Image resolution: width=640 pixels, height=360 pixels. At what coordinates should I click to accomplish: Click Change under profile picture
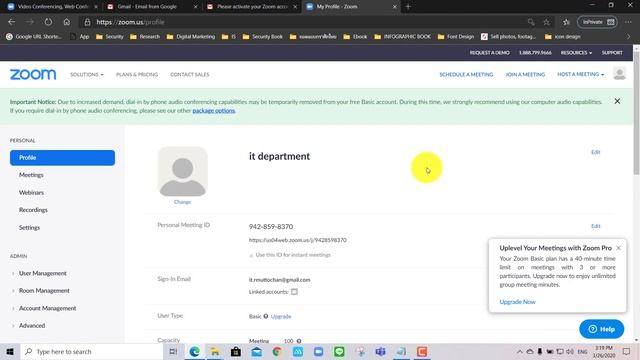(x=182, y=202)
